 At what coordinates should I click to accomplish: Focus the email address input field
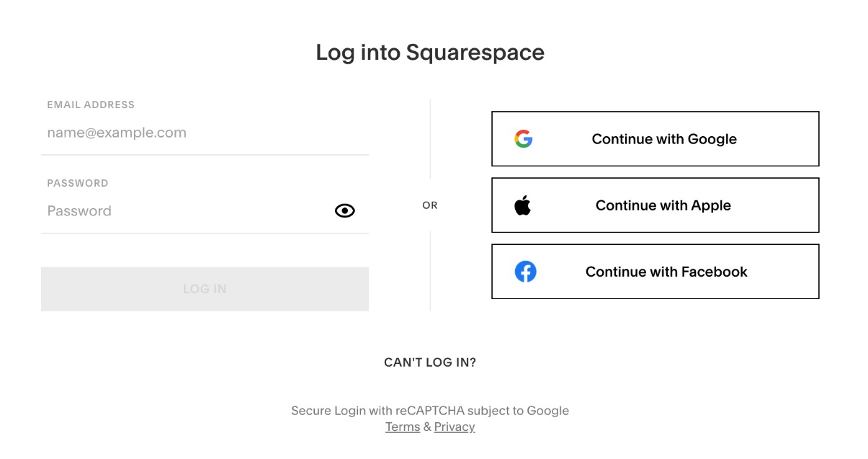205,133
